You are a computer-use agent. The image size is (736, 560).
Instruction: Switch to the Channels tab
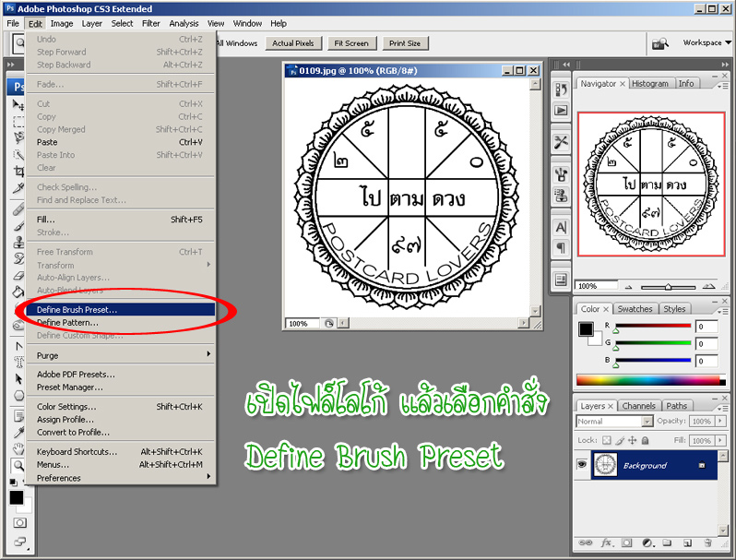638,406
